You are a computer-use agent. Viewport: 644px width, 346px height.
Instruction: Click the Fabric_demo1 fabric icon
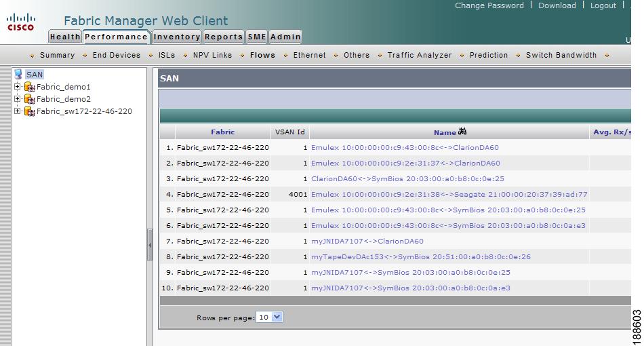pyautogui.click(x=30, y=87)
